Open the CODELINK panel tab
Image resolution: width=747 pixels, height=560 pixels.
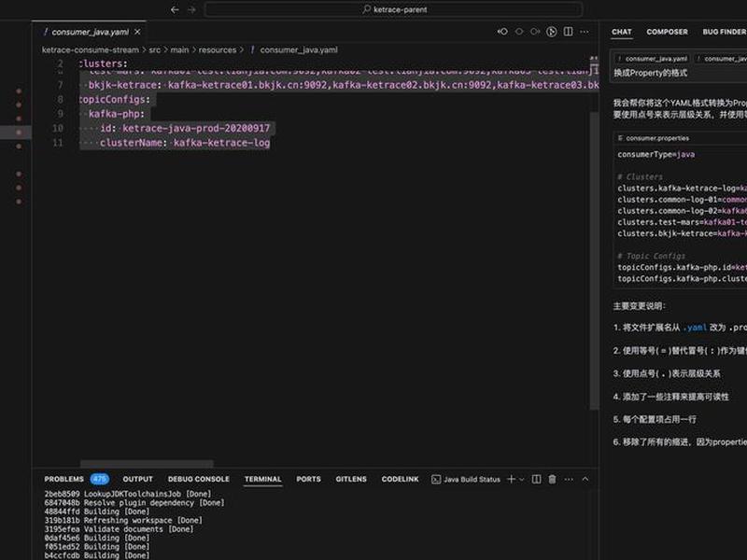click(400, 479)
